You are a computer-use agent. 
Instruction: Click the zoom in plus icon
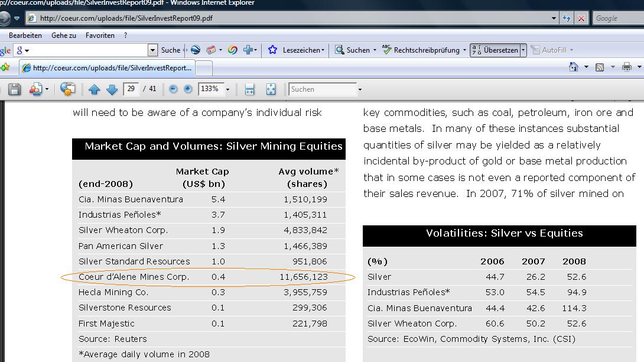(187, 89)
